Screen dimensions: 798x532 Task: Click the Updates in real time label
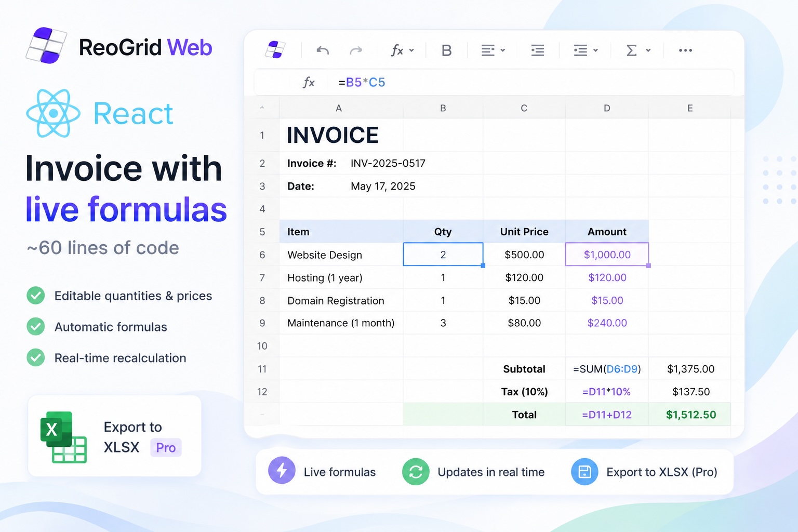coord(491,472)
